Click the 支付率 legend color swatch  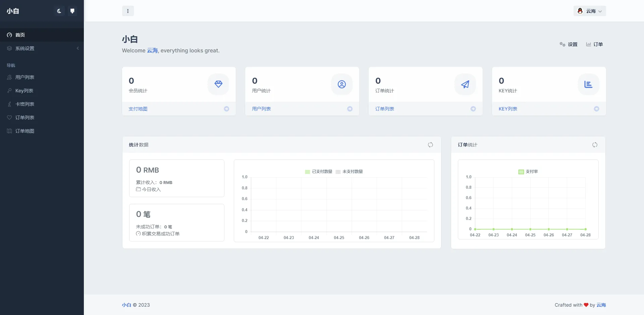click(521, 172)
